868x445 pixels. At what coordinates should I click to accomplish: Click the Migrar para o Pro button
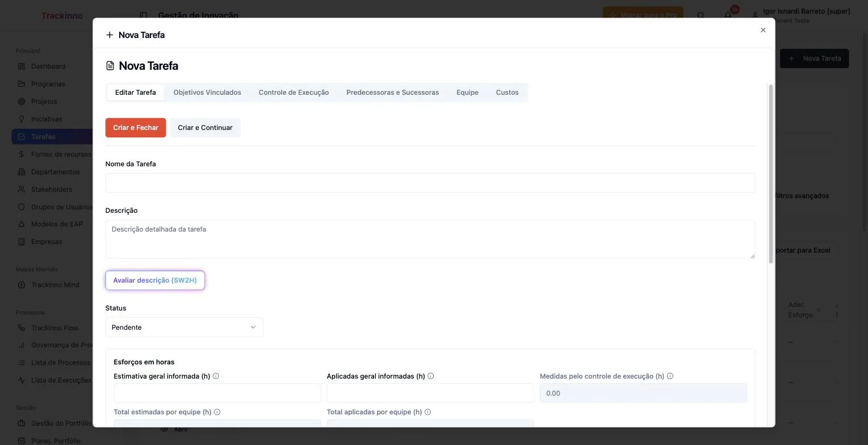643,15
